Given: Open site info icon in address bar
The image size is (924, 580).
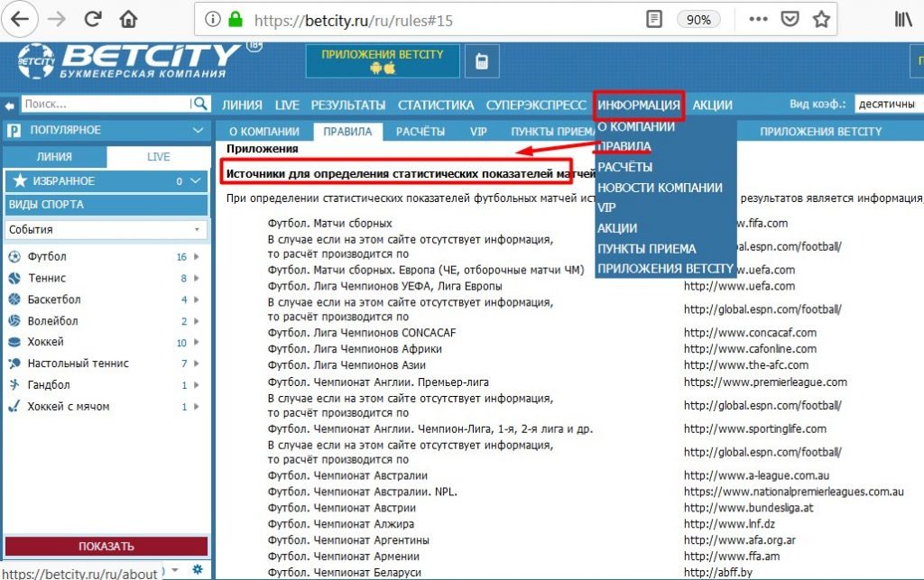Looking at the screenshot, I should pos(212,20).
